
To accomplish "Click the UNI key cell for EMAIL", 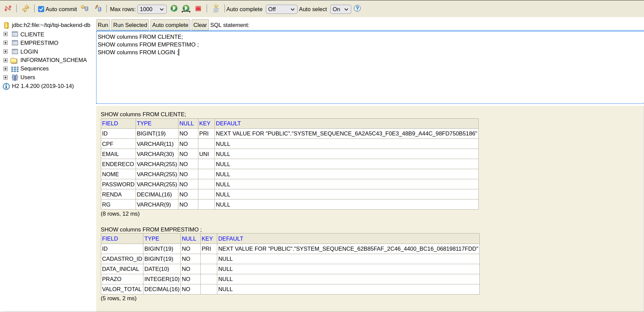I will pyautogui.click(x=206, y=154).
